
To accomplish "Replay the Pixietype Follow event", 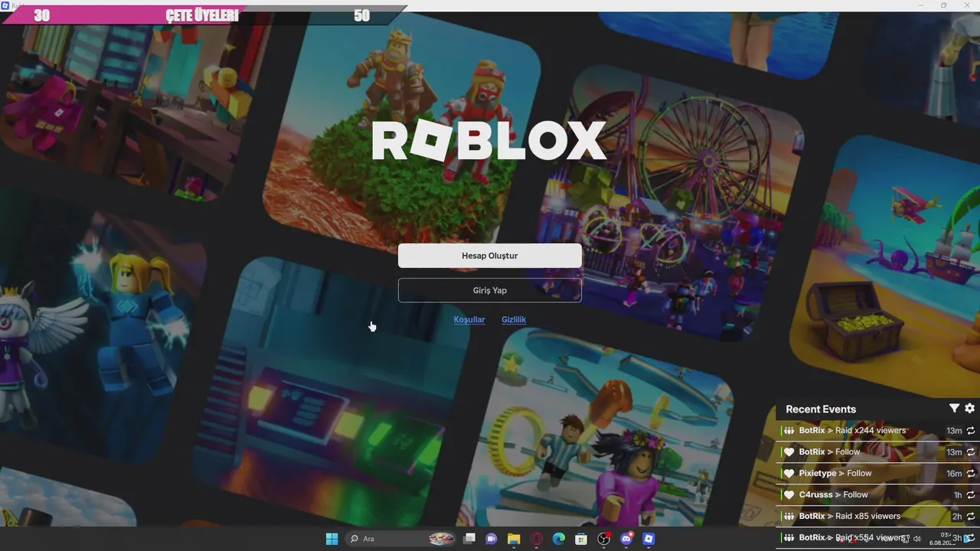I will (x=971, y=474).
